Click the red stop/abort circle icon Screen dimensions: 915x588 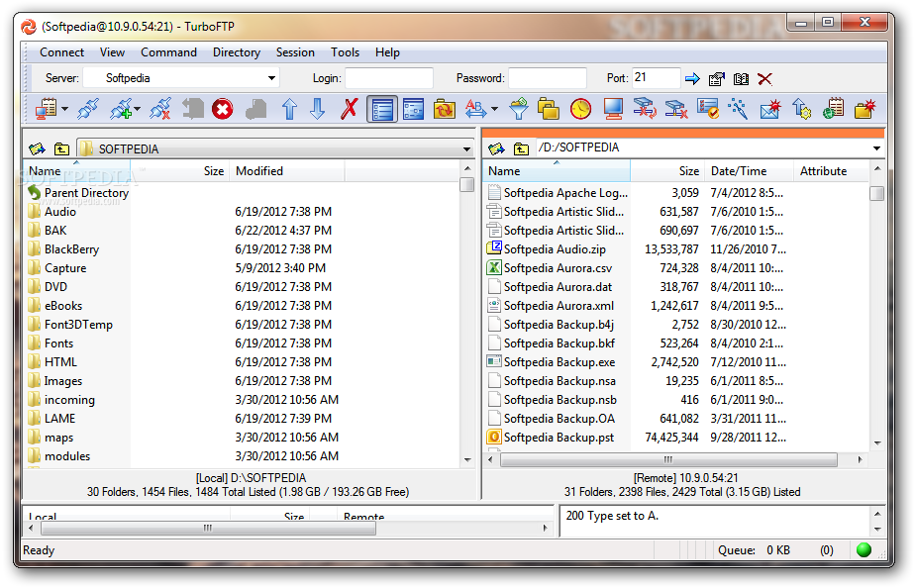(222, 109)
